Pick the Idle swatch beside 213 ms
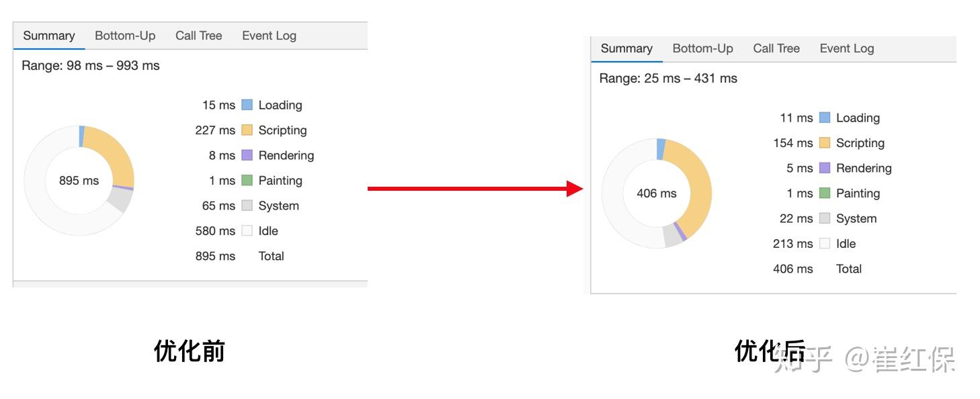 tap(825, 243)
